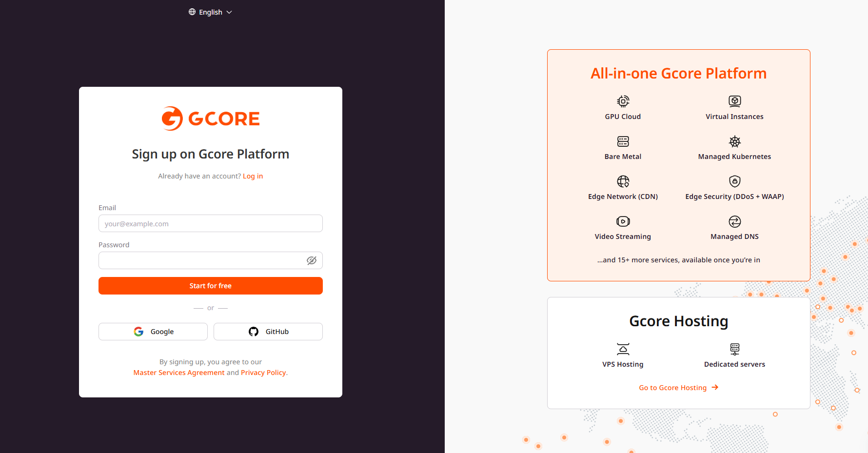Click the Video Streaming icon
The image size is (868, 453).
[623, 221]
